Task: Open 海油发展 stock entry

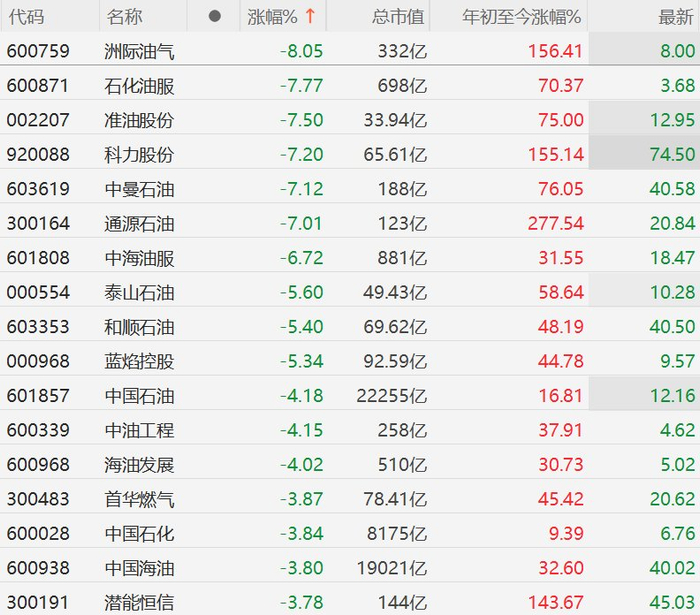Action: [139, 465]
